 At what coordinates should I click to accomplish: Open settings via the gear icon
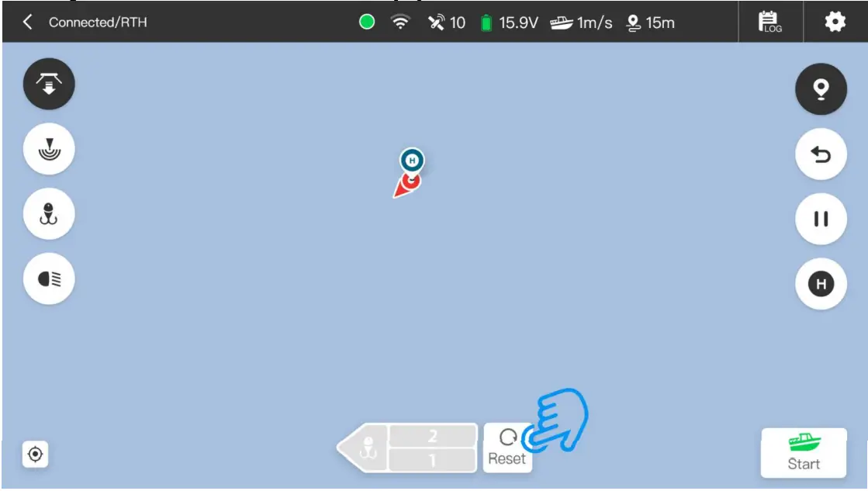(835, 22)
